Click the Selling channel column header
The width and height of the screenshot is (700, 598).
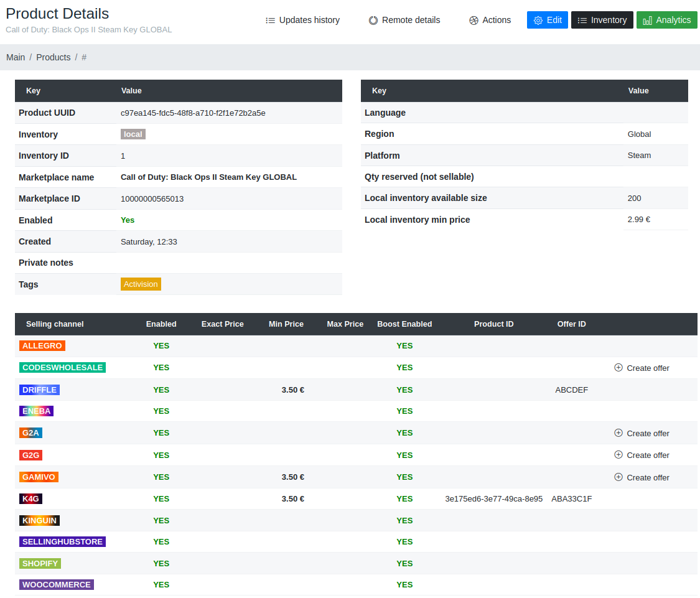(55, 324)
